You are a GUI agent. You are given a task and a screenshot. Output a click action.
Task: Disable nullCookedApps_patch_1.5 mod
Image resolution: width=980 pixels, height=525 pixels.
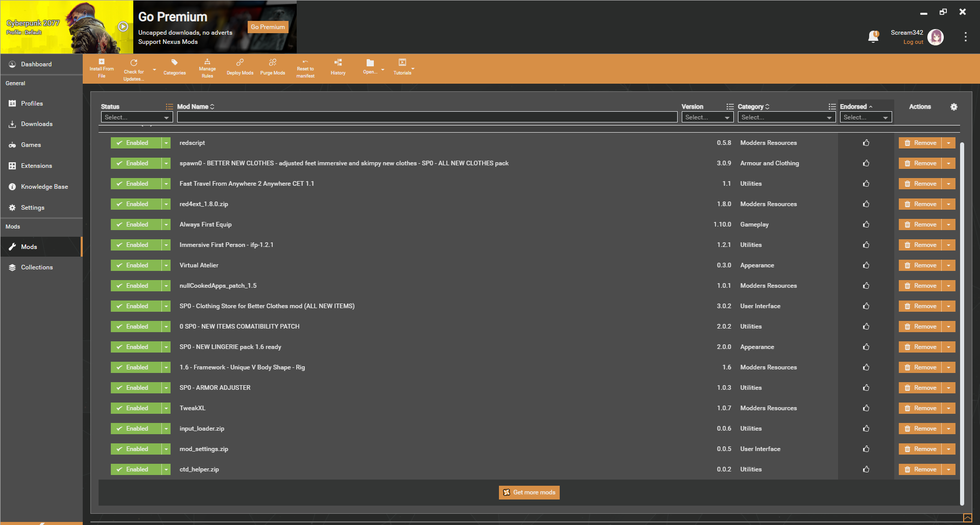coord(136,286)
